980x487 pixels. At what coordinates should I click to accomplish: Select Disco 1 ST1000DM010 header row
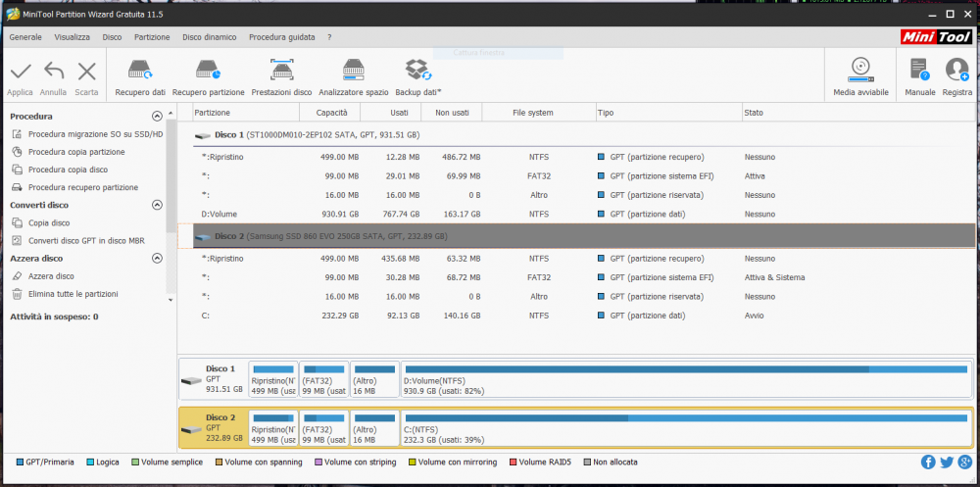point(584,135)
